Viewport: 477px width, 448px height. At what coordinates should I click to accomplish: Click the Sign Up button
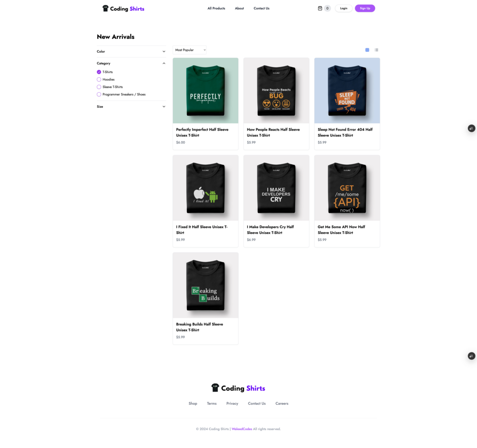365,8
